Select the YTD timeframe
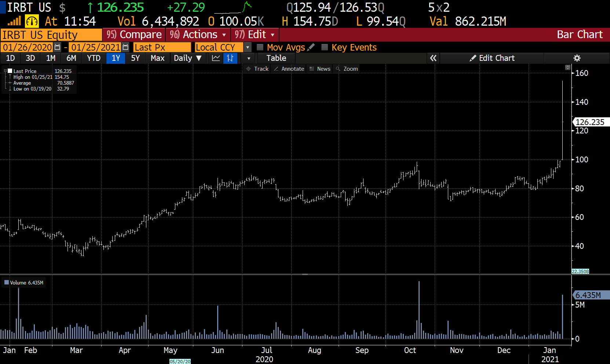 pos(94,58)
